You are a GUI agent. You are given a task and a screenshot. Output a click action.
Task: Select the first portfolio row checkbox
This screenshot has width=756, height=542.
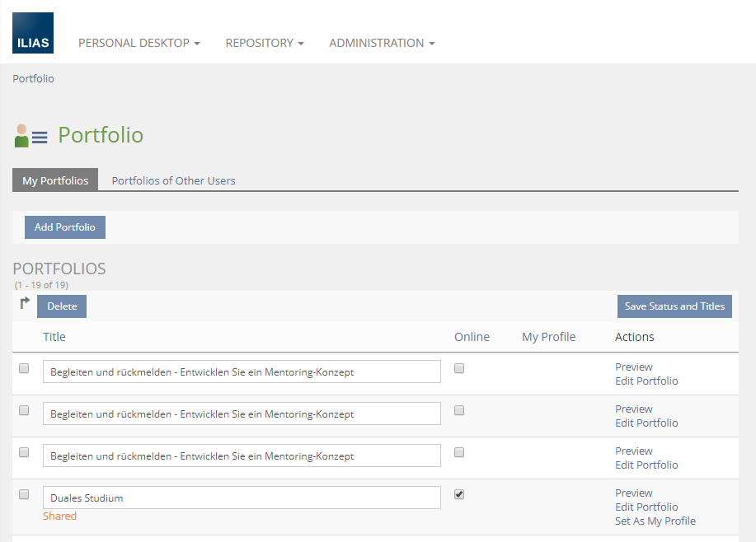[x=24, y=368]
